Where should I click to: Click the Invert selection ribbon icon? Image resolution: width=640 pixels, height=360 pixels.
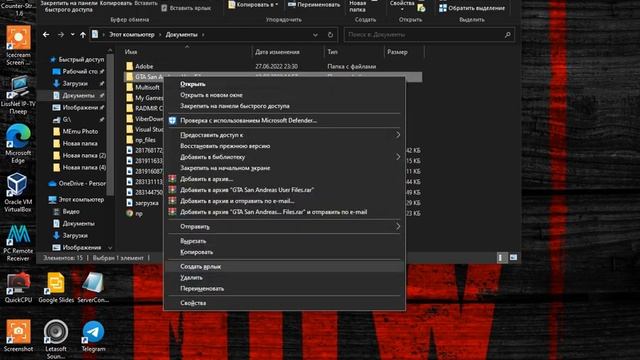click(443, 8)
